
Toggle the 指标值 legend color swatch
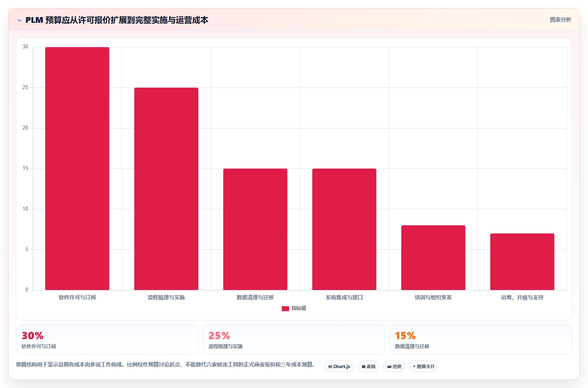[285, 309]
